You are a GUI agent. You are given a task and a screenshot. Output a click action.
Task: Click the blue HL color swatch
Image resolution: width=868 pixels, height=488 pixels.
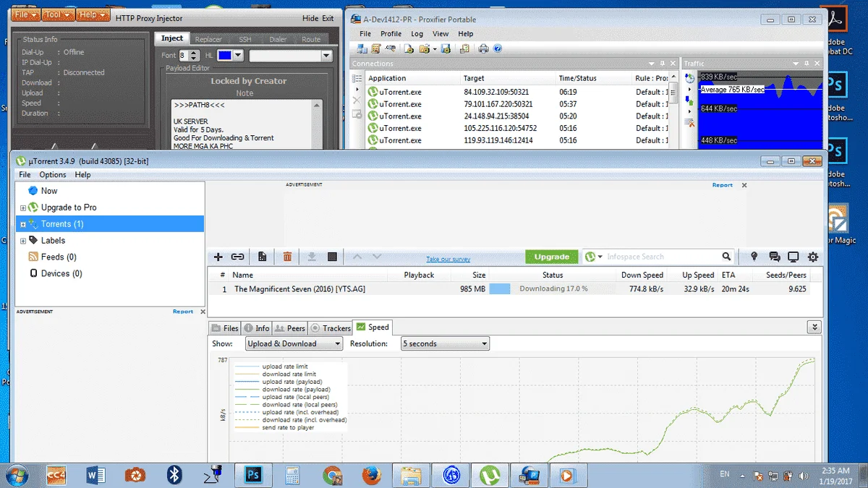tap(225, 56)
